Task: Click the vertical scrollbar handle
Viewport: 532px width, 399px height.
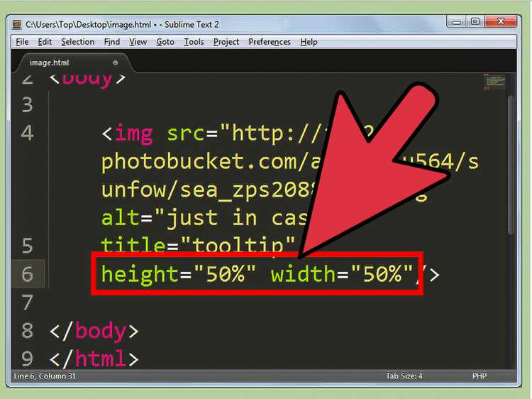Action: (x=511, y=165)
